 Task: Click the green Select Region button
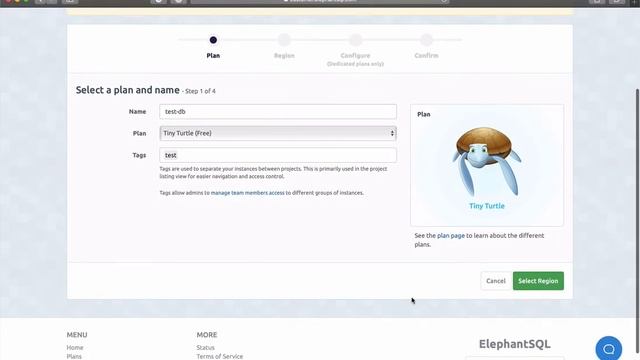538,281
